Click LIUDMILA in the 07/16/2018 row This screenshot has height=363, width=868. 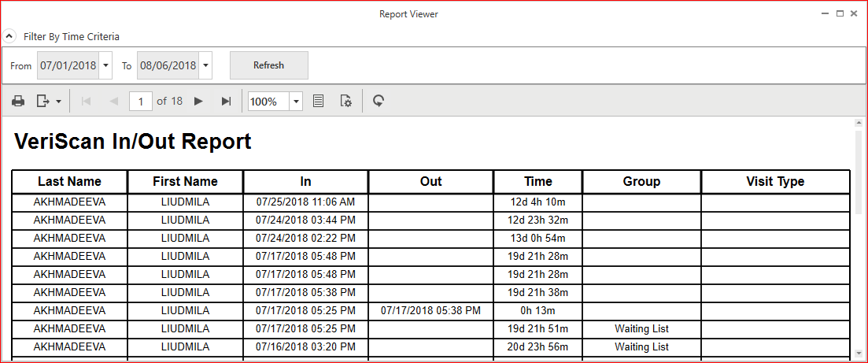click(186, 347)
